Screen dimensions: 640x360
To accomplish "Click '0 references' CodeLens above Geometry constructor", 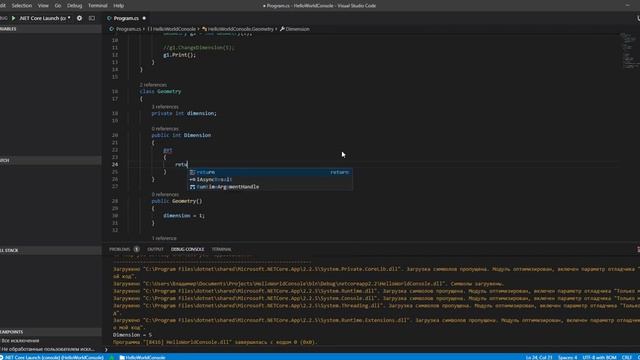I will pyautogui.click(x=165, y=195).
